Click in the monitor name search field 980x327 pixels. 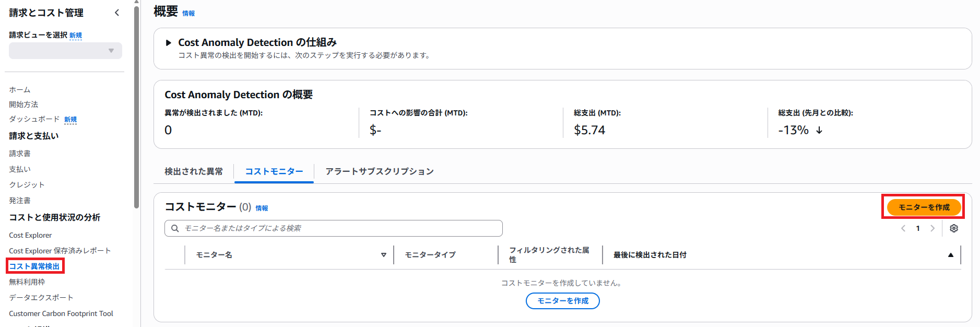pos(339,228)
